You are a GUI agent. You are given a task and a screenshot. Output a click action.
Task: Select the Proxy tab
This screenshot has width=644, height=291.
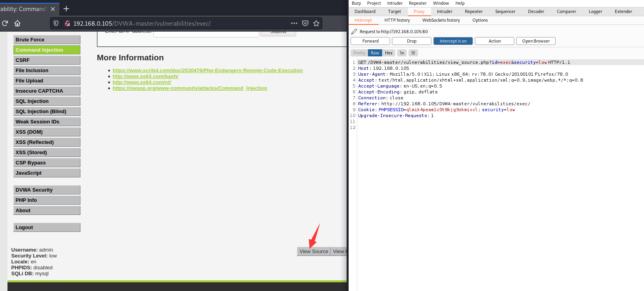(419, 11)
